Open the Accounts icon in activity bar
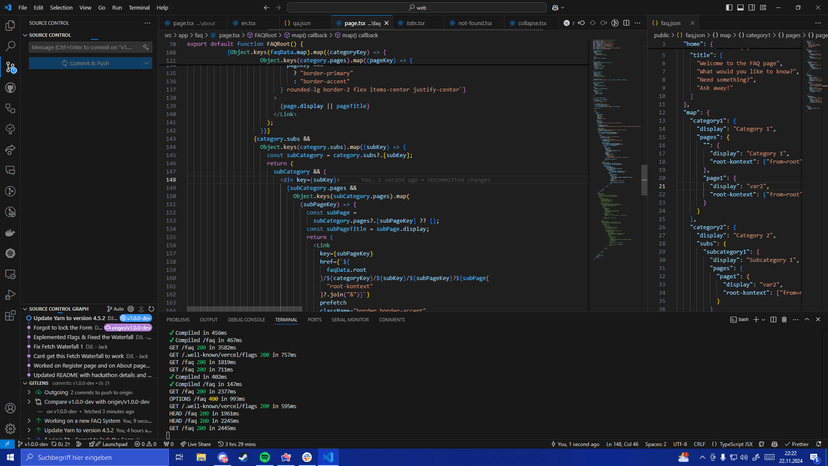 click(x=10, y=408)
